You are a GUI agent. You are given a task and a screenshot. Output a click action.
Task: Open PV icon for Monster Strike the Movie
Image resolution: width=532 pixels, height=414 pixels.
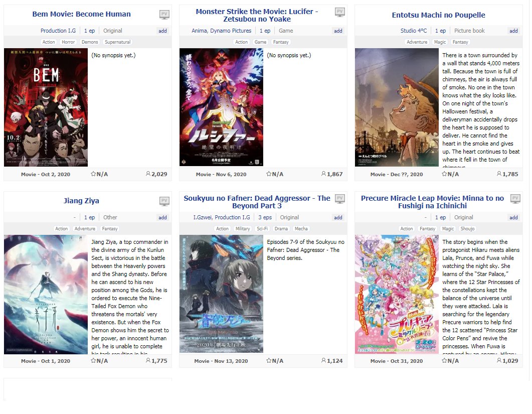339,12
